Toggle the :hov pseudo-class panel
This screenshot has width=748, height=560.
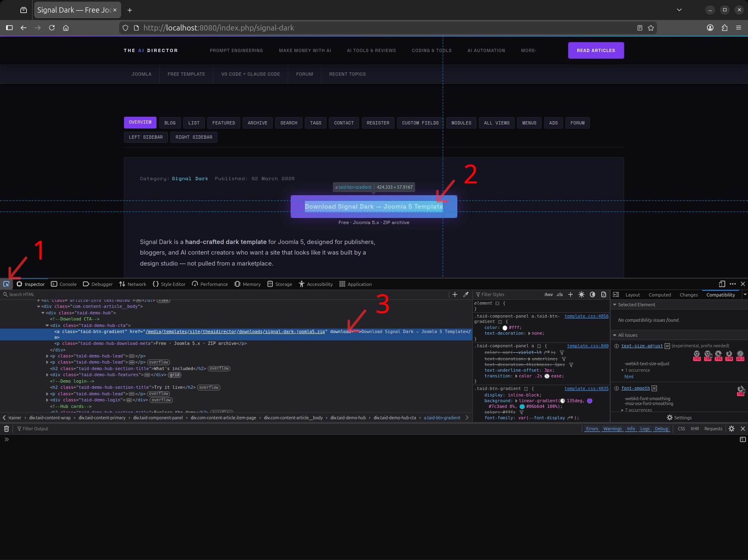click(x=548, y=294)
